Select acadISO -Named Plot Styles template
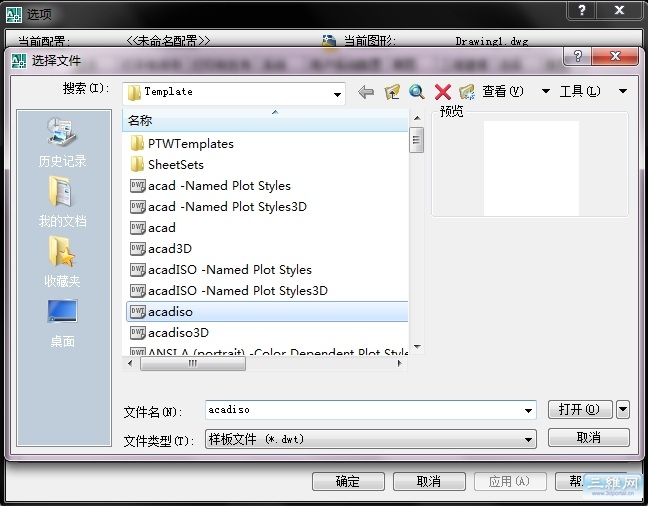This screenshot has height=506, width=648. pos(221,270)
